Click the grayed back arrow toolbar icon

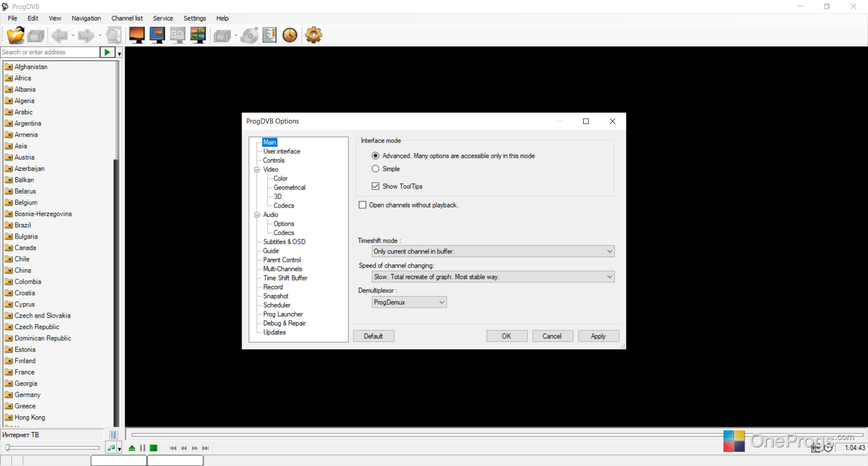59,35
